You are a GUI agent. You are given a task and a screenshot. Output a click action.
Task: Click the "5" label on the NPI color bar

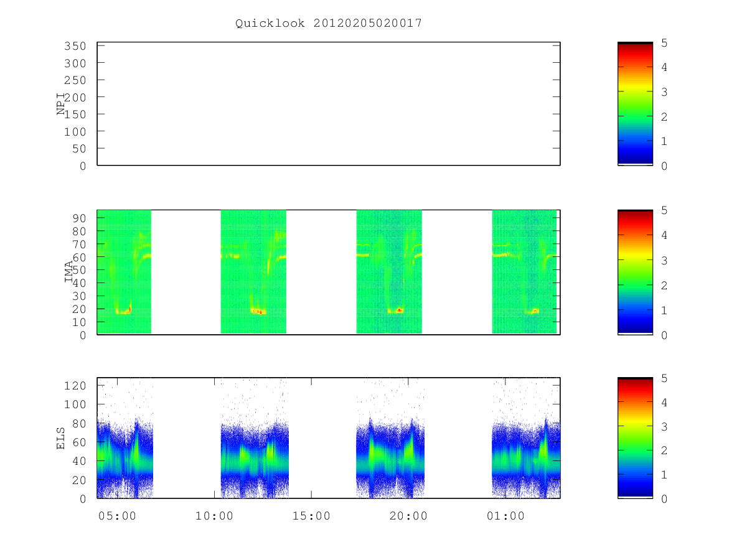[x=664, y=43]
